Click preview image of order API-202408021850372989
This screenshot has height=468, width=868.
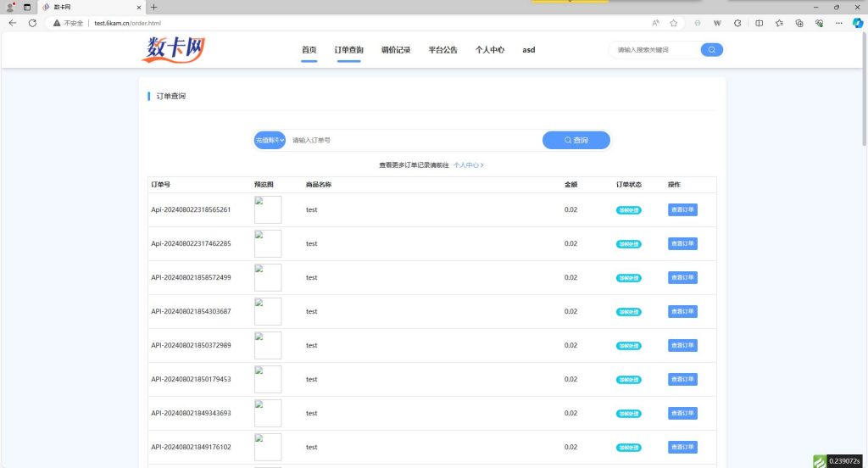click(x=268, y=346)
